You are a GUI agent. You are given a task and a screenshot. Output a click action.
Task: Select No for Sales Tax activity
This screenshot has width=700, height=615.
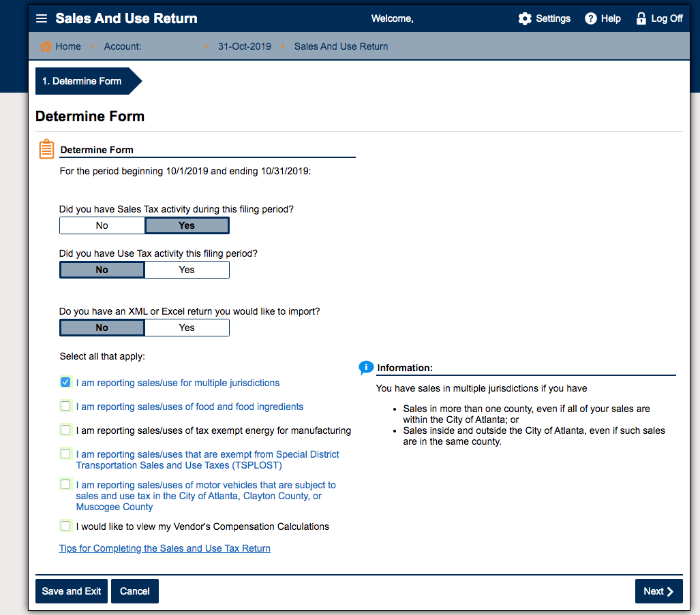[x=102, y=225]
